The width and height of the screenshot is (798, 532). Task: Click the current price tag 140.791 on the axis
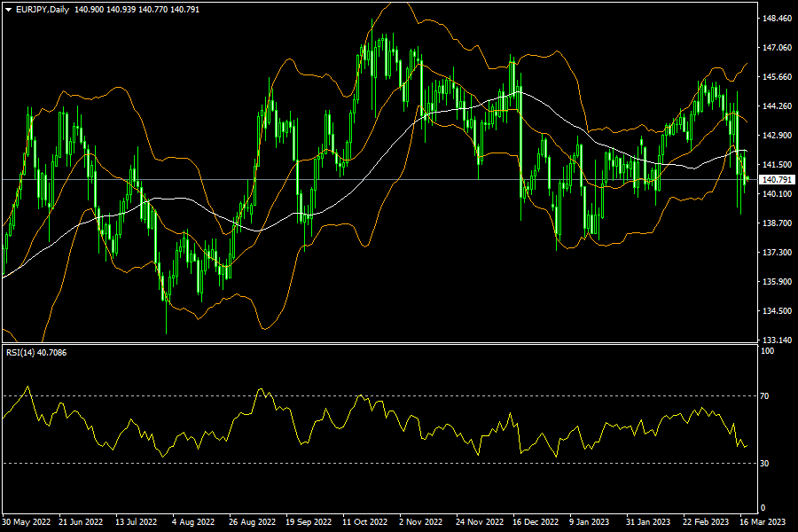point(777,180)
